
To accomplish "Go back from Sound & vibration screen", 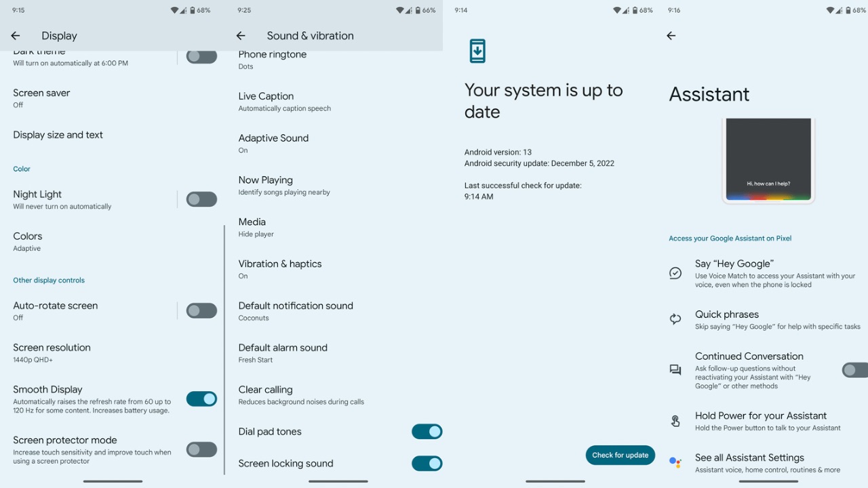I will point(241,36).
